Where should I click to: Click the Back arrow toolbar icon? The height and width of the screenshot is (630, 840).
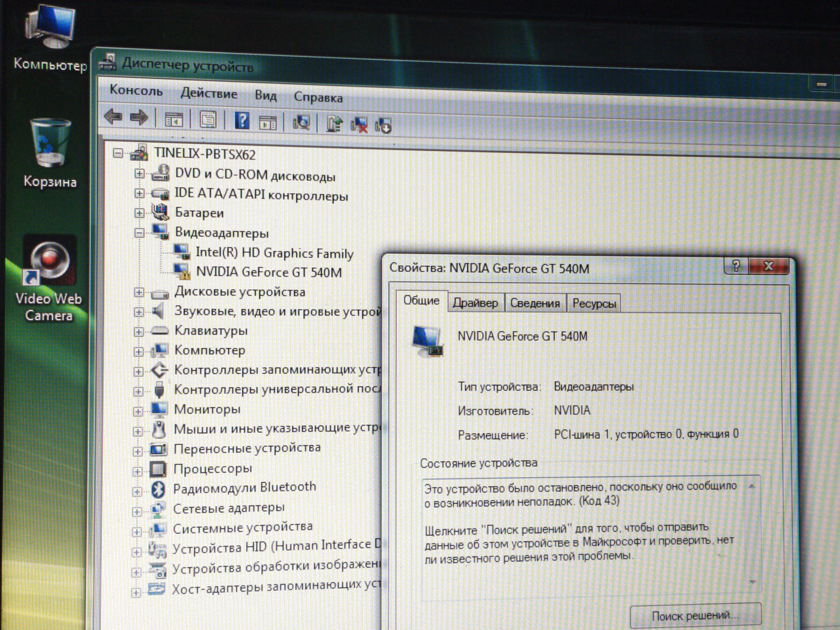click(x=113, y=116)
